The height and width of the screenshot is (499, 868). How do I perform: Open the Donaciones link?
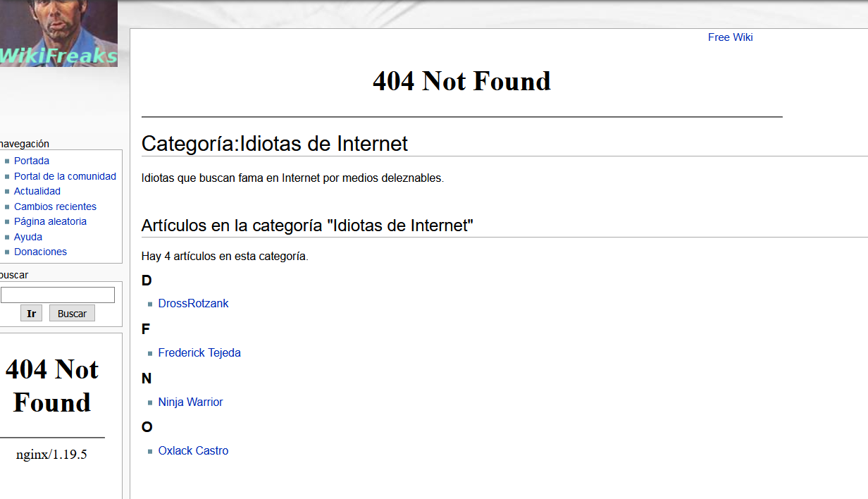click(x=40, y=252)
